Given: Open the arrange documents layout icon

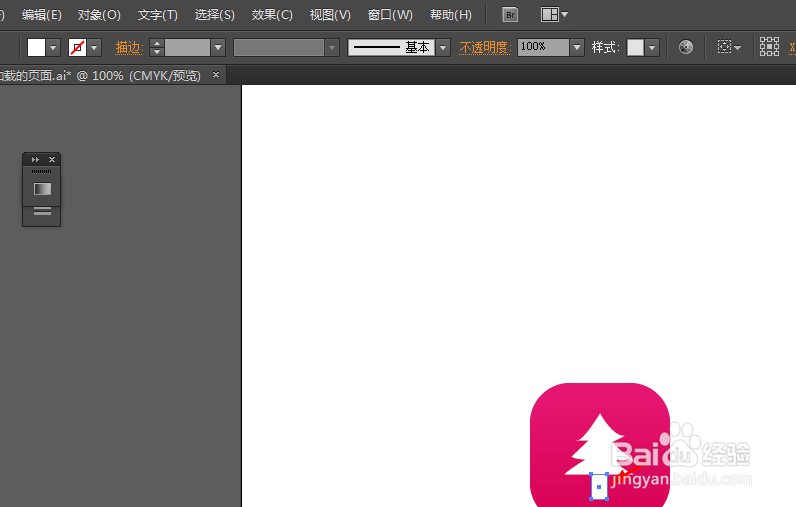Looking at the screenshot, I should [x=554, y=15].
